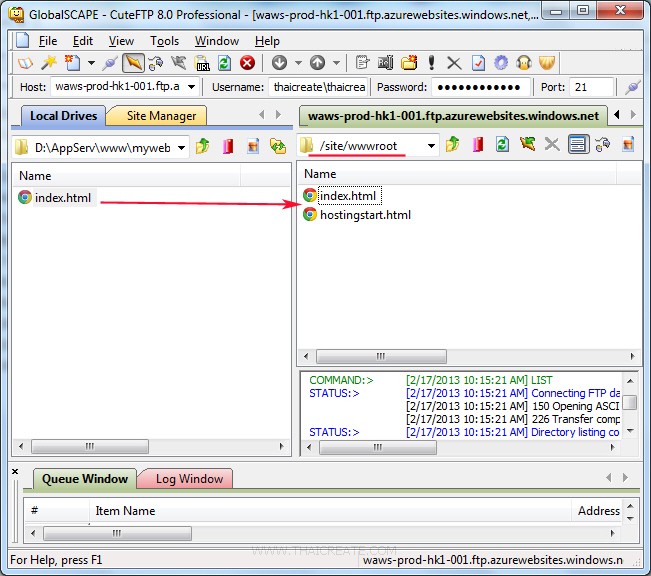Screen dimensions: 651x576
Task: Click the local pane red bookmark icon
Action: click(228, 146)
